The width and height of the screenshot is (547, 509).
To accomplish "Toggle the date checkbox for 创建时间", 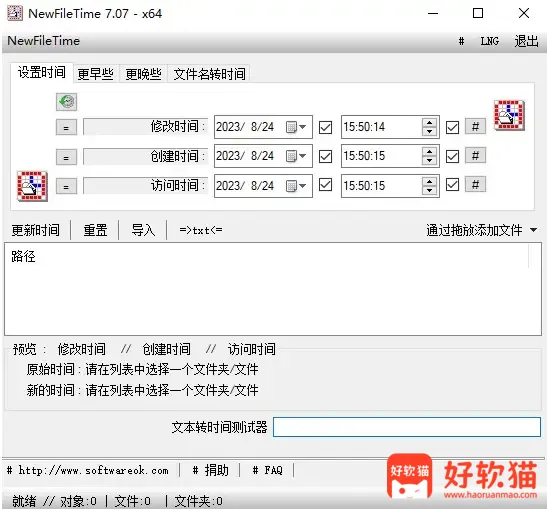I will (x=325, y=156).
